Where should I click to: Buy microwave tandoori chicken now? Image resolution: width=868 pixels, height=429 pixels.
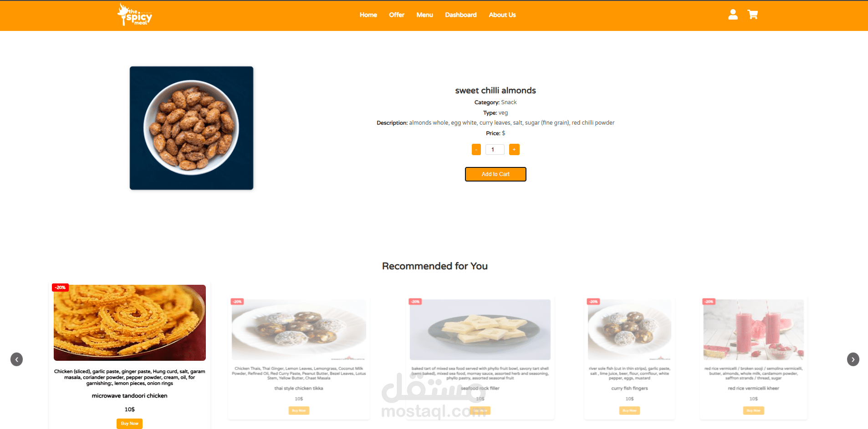130,424
